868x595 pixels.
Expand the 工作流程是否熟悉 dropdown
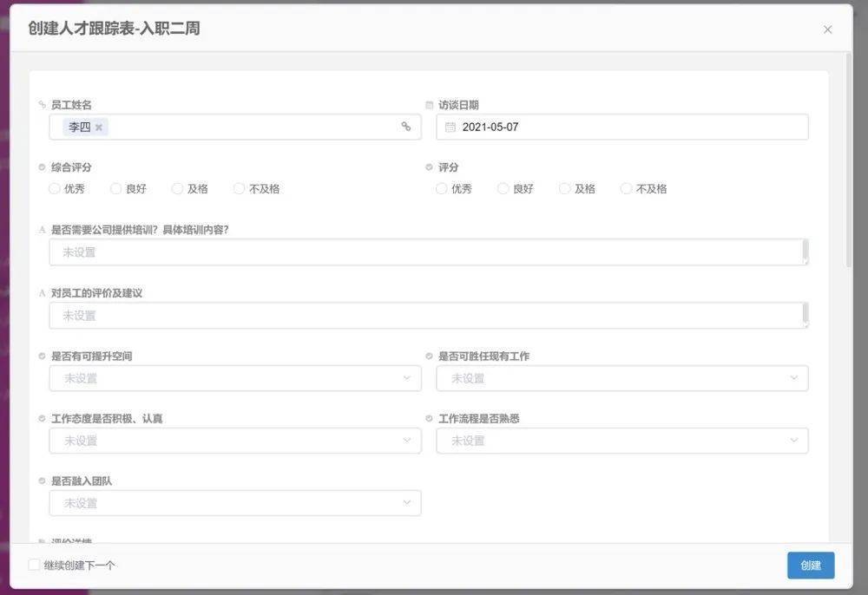[621, 441]
